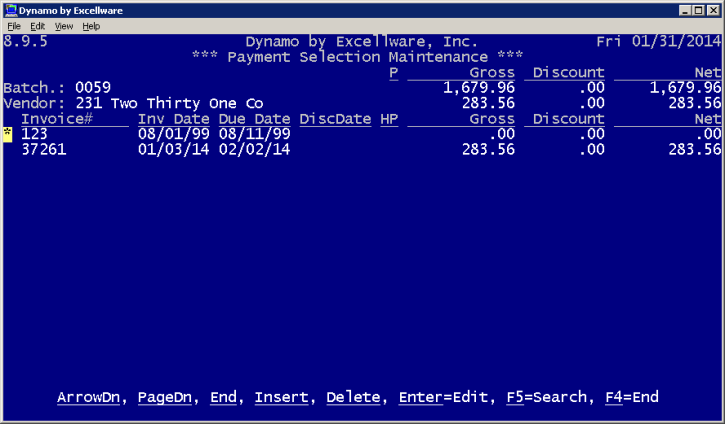The image size is (725, 424).
Task: Click gross 283.56 on invoice 37261 row
Action: click(x=488, y=149)
